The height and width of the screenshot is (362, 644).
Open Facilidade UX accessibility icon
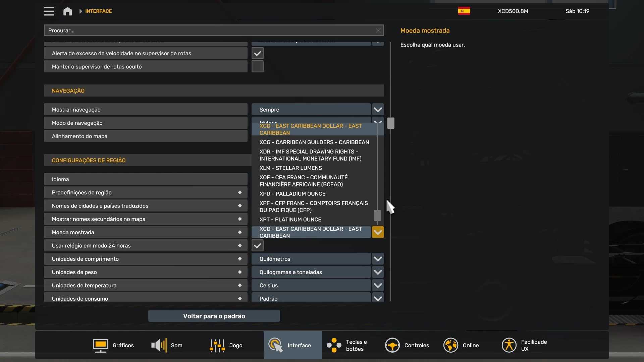[x=509, y=345]
